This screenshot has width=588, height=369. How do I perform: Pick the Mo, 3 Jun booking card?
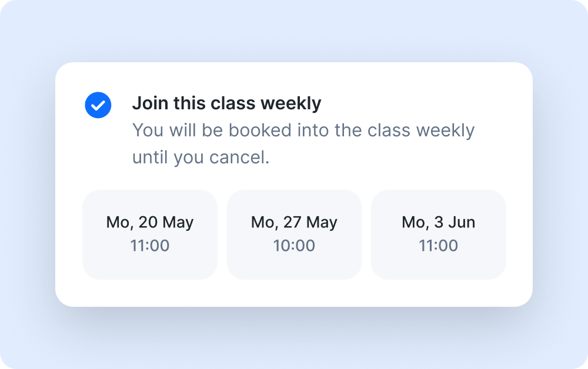(437, 234)
